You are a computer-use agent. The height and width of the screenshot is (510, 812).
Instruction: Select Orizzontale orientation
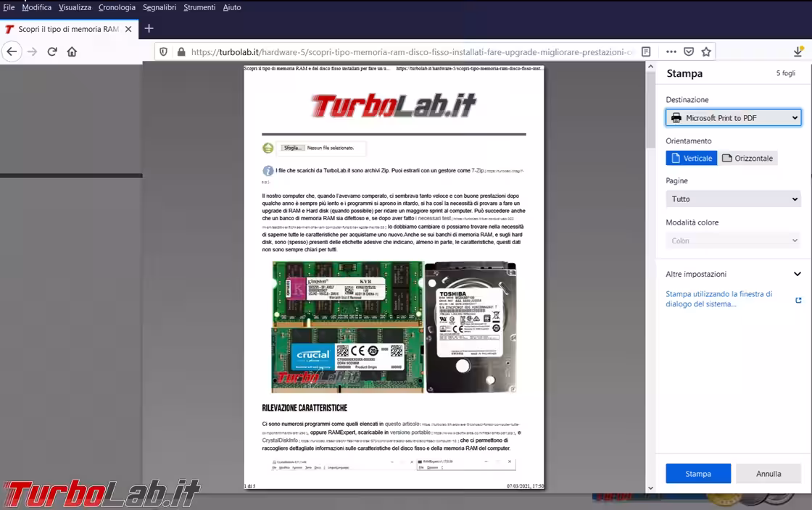pos(747,158)
